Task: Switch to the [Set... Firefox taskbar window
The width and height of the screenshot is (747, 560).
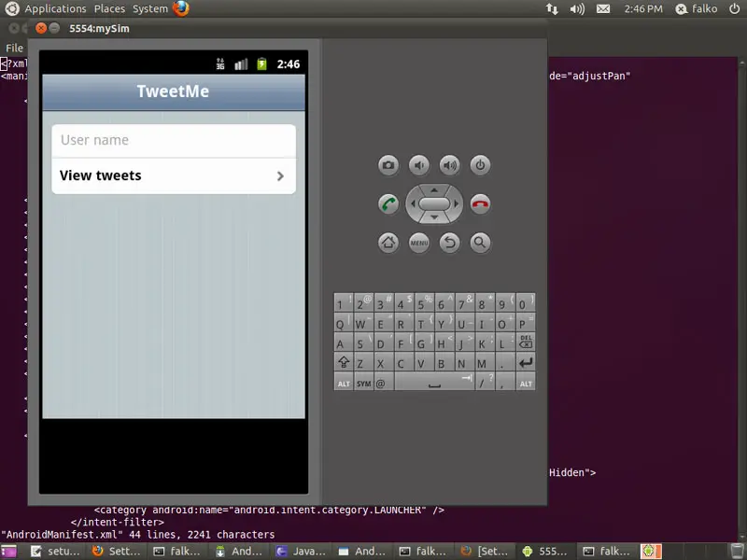Action: click(x=486, y=552)
